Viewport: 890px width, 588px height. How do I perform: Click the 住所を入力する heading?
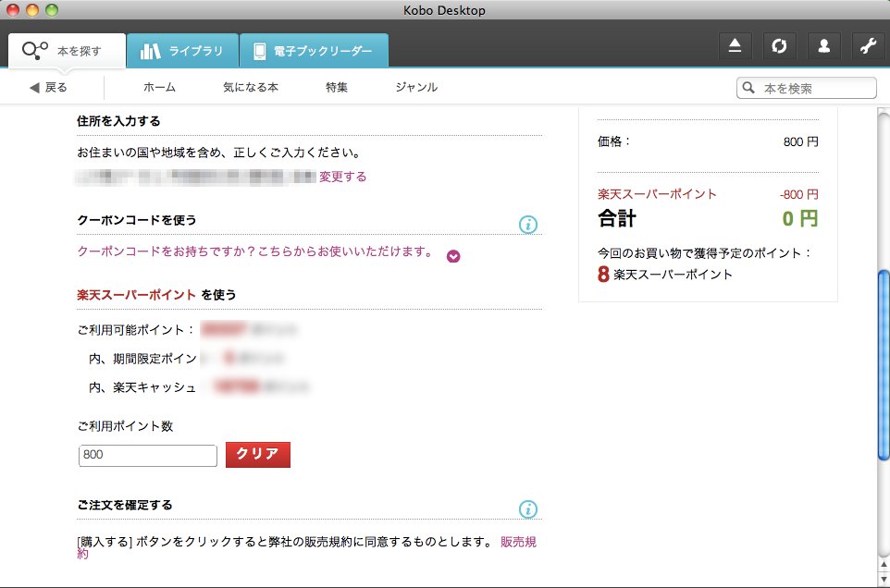click(x=118, y=121)
